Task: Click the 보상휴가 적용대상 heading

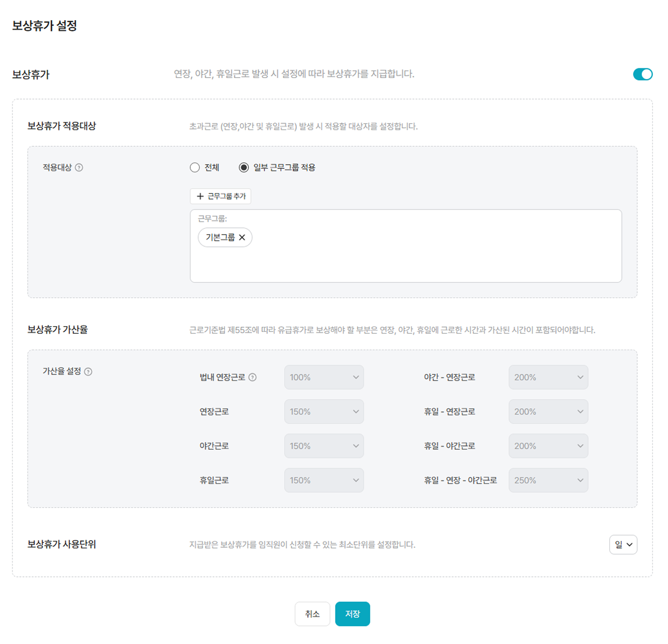Action: tap(62, 126)
